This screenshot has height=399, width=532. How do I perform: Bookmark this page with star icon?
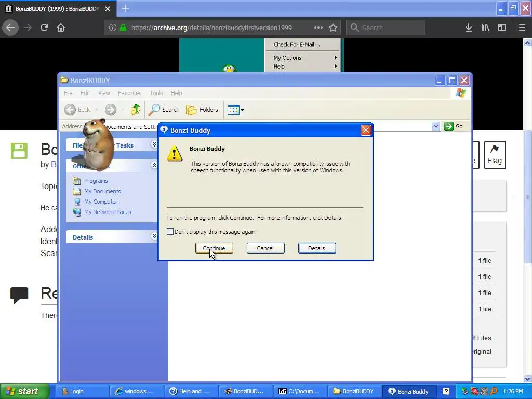click(333, 28)
